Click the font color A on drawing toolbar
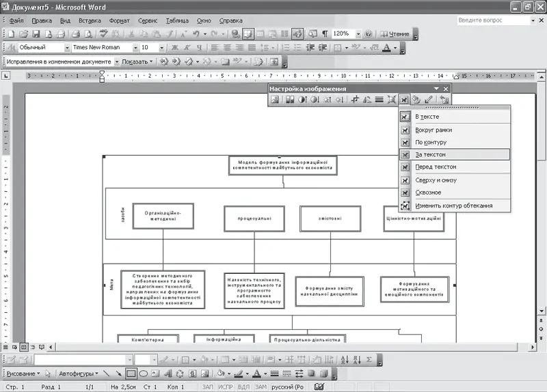The width and height of the screenshot is (547, 392). coord(257,374)
